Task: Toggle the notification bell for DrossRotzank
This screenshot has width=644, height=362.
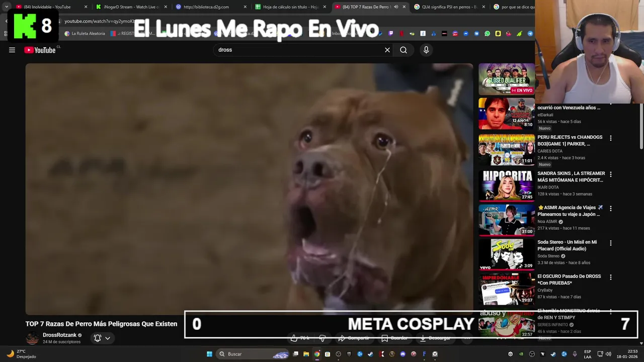Action: 98,338
